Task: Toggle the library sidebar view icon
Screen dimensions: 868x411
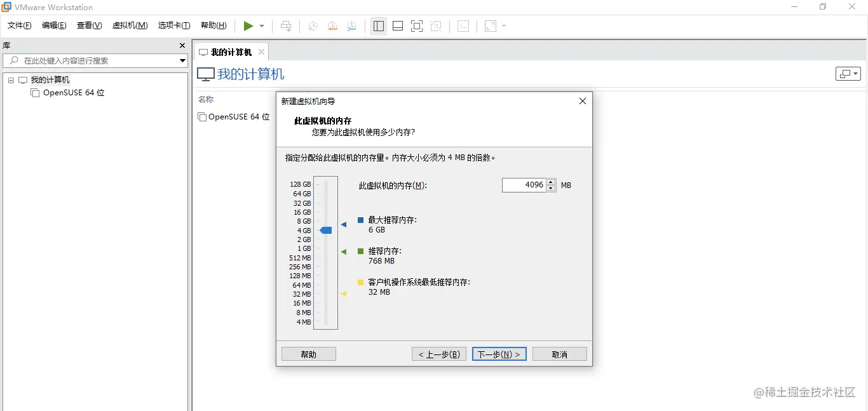Action: point(379,26)
